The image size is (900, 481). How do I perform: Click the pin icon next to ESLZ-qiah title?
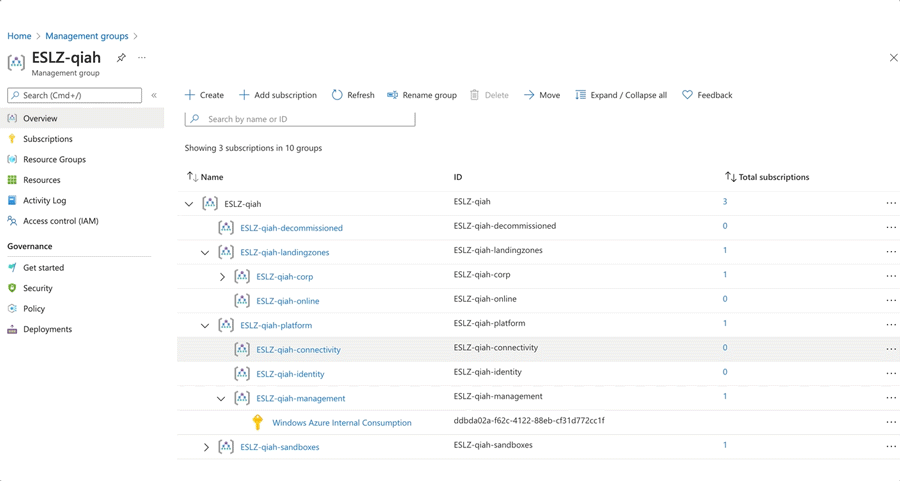pyautogui.click(x=121, y=58)
